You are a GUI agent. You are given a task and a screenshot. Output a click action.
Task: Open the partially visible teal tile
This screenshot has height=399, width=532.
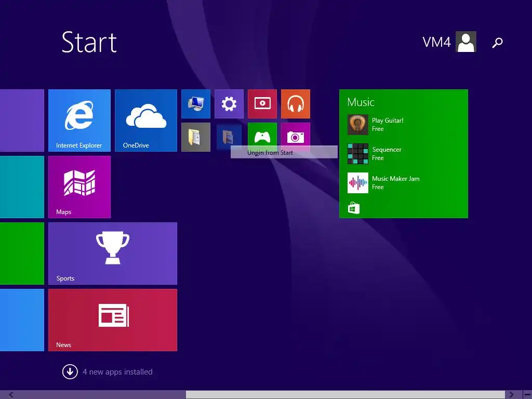coord(22,187)
